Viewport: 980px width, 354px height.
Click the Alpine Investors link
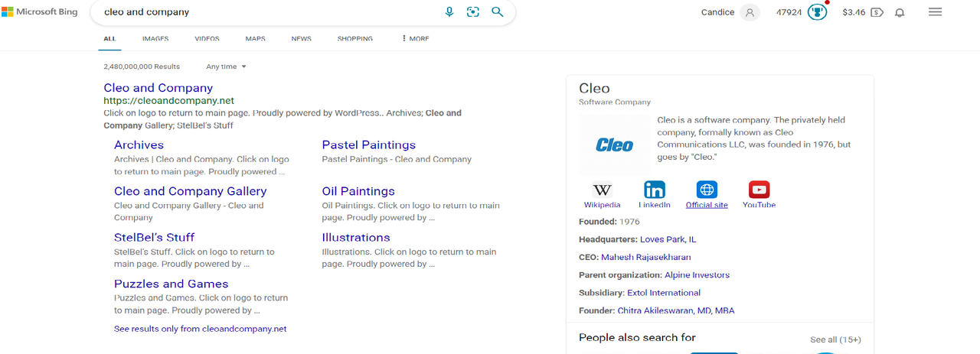[x=697, y=275]
